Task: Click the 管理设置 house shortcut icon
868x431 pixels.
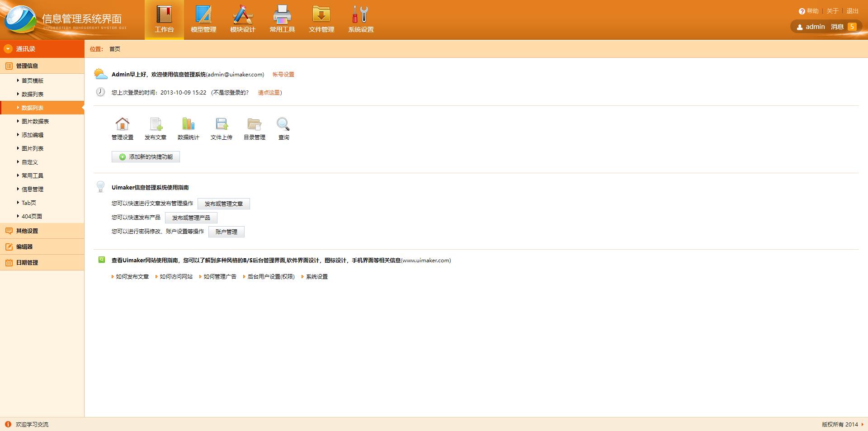Action: (123, 124)
